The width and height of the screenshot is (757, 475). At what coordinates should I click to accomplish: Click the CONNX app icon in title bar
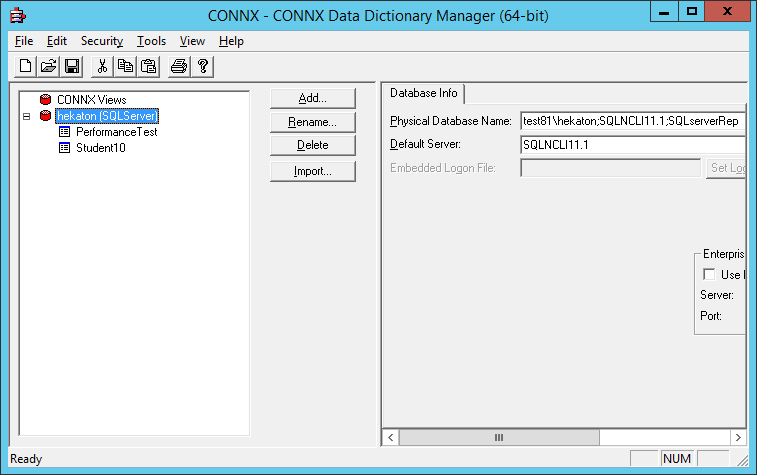point(17,15)
